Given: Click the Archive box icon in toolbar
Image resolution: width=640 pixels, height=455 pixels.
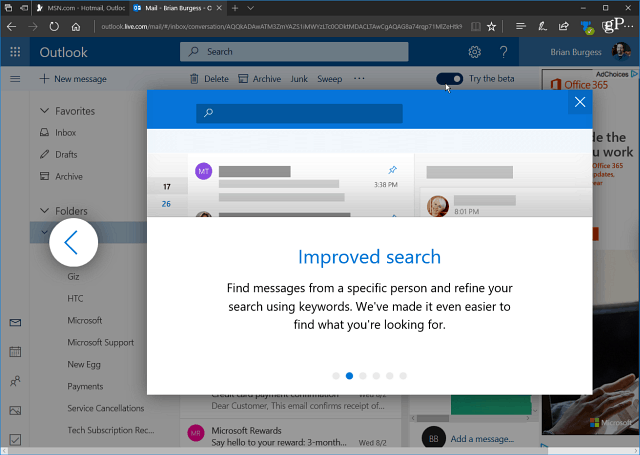Looking at the screenshot, I should tap(243, 79).
